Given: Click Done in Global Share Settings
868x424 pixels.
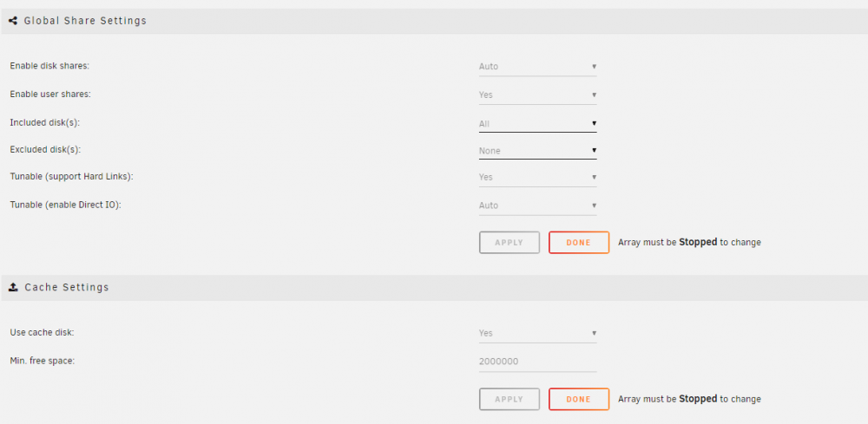Looking at the screenshot, I should 579,243.
